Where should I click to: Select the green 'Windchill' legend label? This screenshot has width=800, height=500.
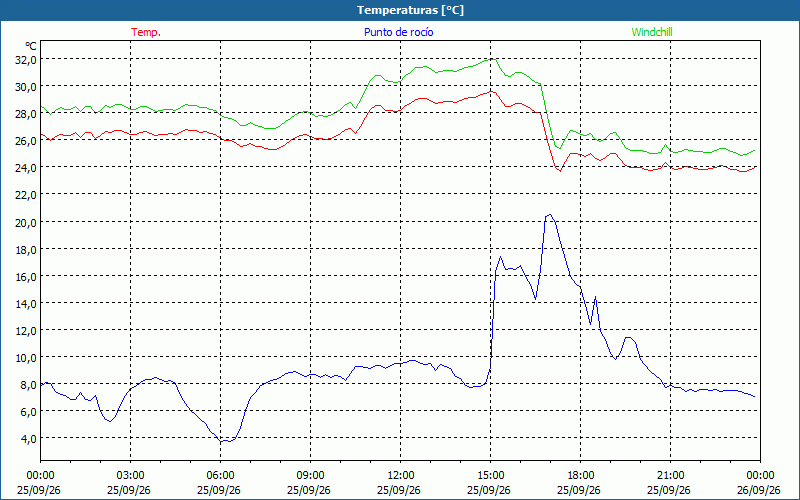tap(652, 32)
